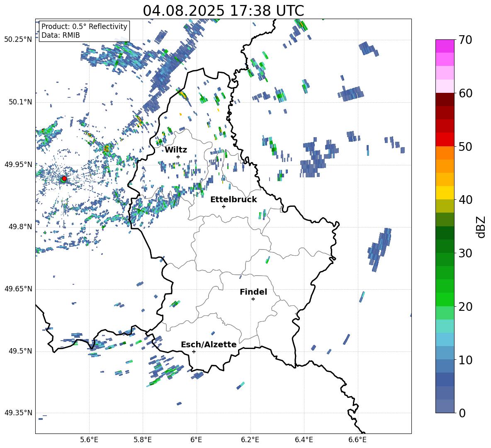Click the 49.35°N latitude label

(18, 413)
